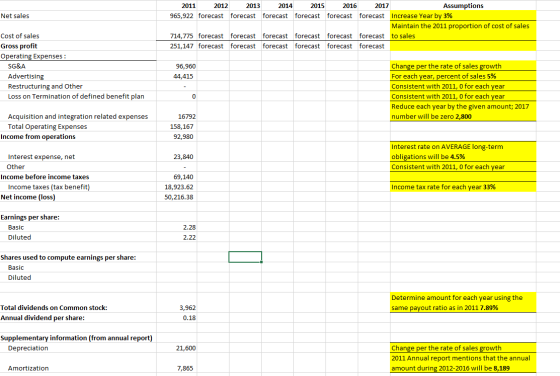
Task: Click the 'Earnings per share:' heading
Action: [x=30, y=217]
